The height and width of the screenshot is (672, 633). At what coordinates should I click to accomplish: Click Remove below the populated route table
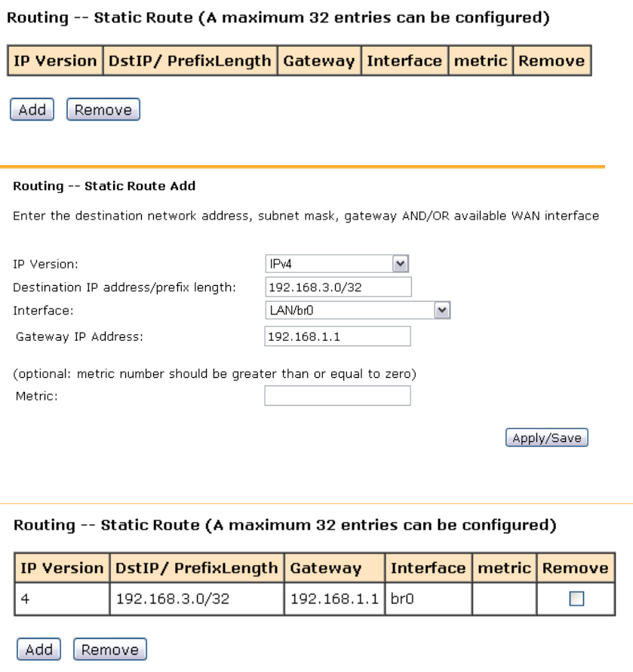point(110,649)
